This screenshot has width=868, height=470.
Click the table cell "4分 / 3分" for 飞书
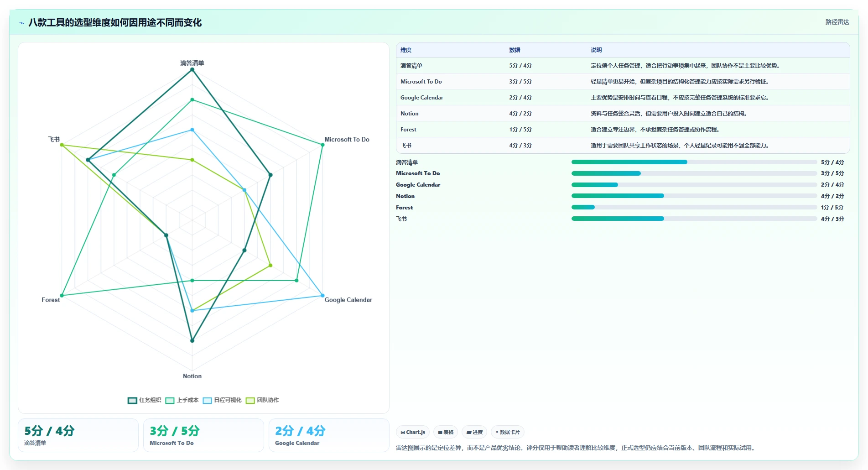coord(520,146)
